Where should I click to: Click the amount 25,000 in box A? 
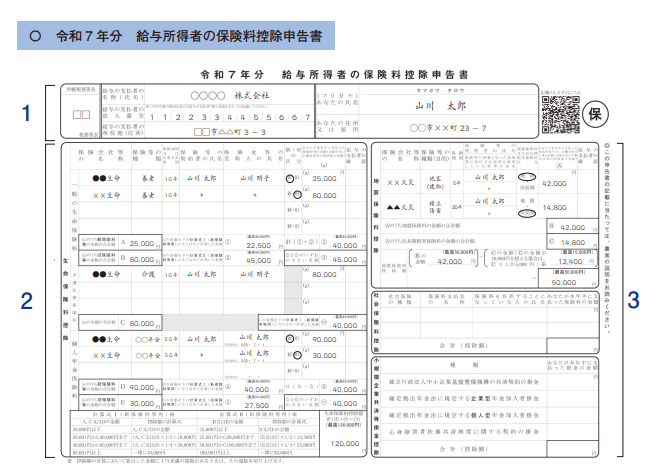(141, 243)
